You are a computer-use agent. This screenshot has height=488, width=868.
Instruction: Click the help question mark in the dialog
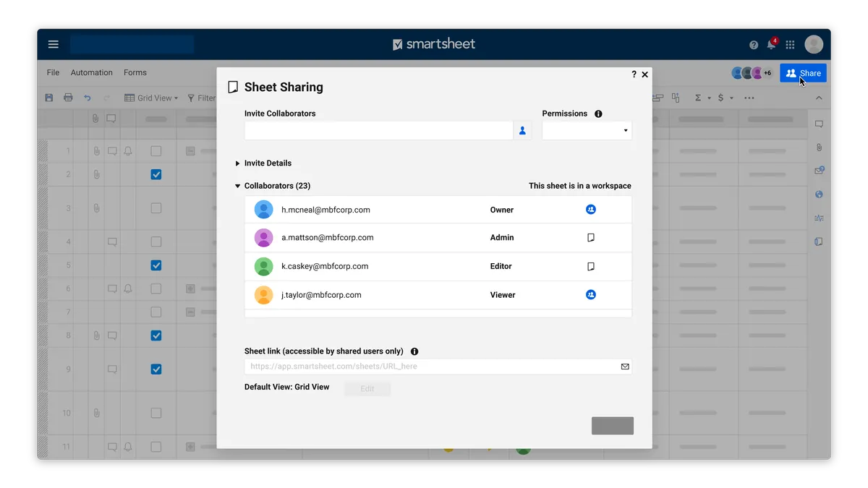634,74
